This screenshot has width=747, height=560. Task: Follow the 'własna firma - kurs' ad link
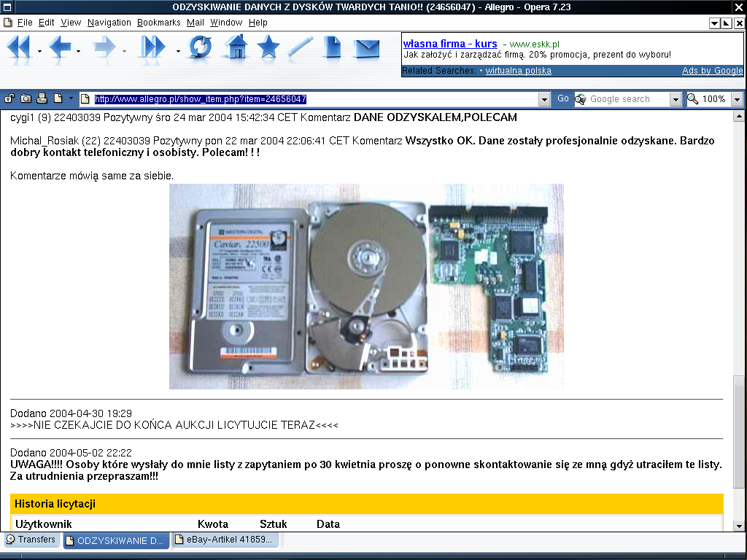click(449, 44)
